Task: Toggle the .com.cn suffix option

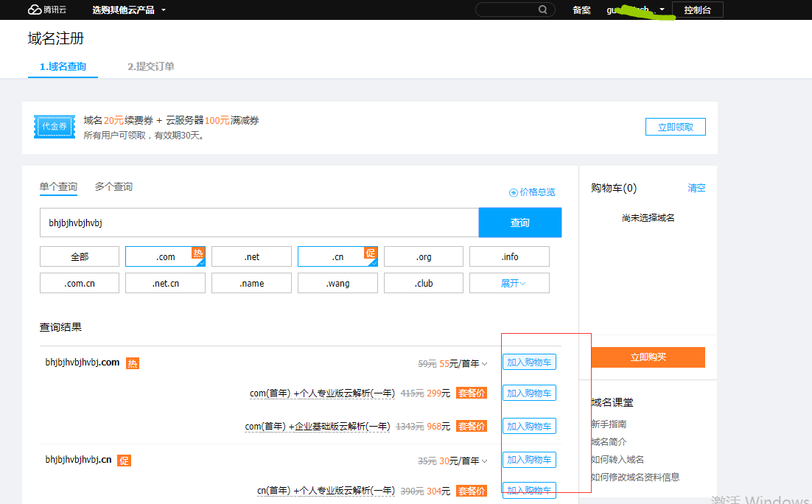Action: click(x=80, y=284)
